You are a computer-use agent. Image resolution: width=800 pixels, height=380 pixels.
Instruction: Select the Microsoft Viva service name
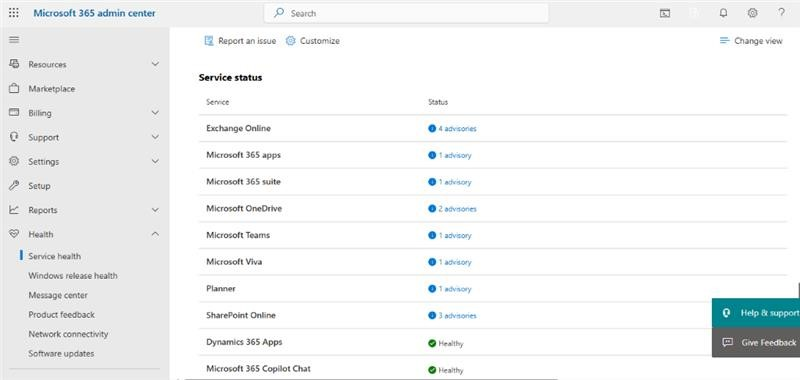[234, 262]
